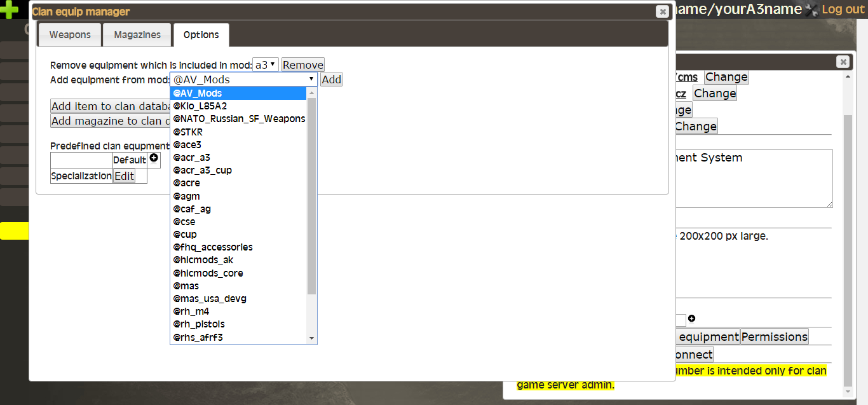
Task: Open Permissions in the right panel
Action: (774, 337)
